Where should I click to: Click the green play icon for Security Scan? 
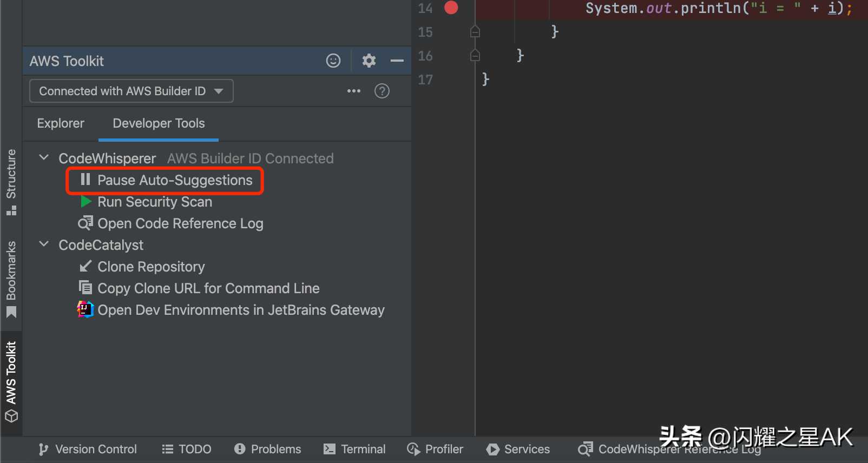coord(86,202)
